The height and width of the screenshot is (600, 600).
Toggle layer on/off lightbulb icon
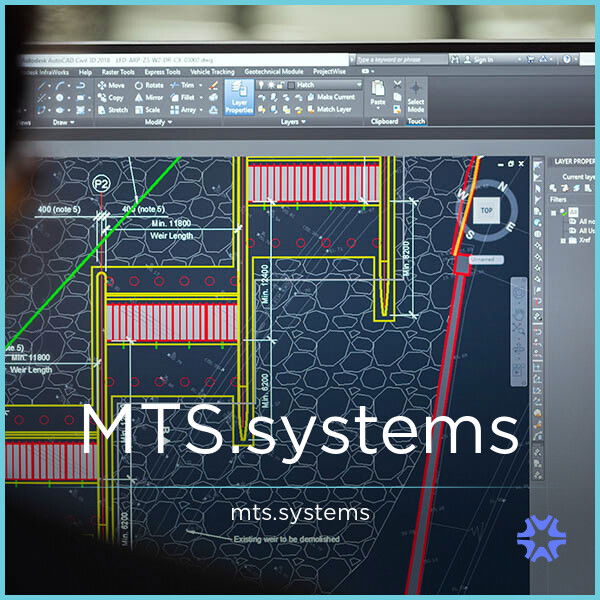click(261, 85)
